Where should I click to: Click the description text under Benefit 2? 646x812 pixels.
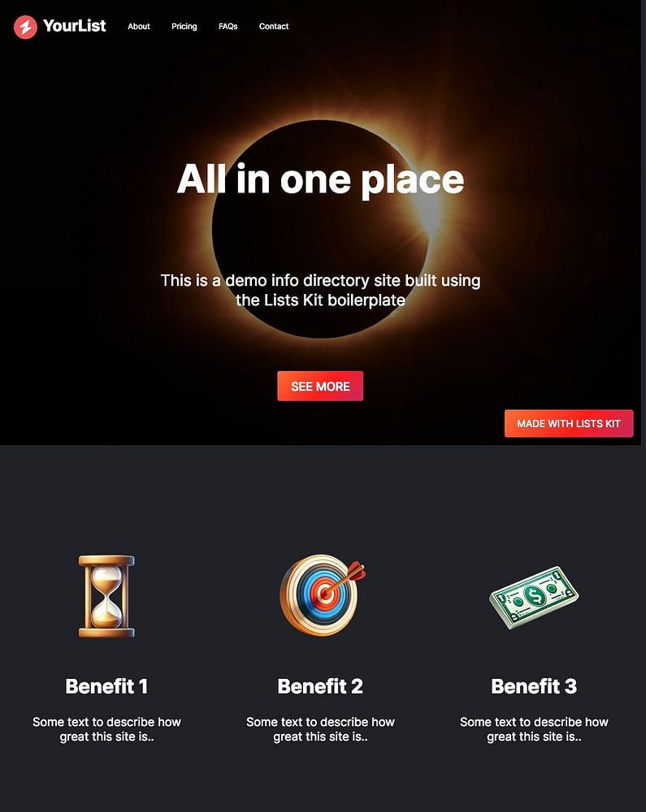(x=320, y=729)
